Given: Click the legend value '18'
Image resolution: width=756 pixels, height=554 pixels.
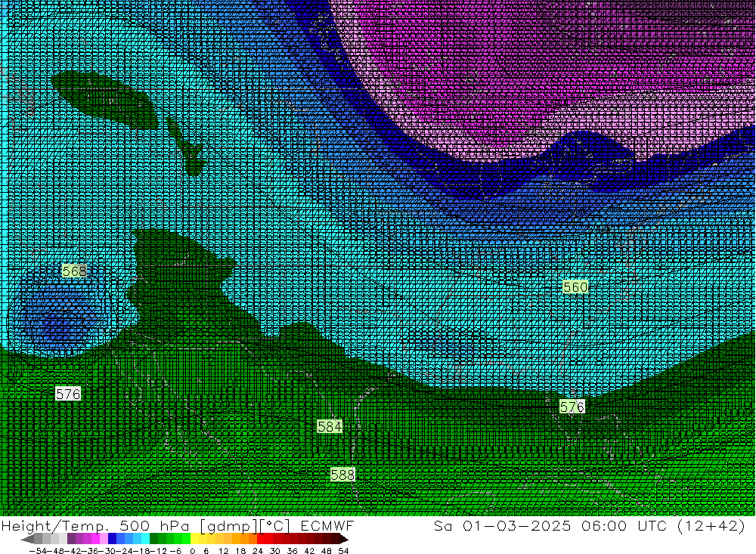Looking at the screenshot, I should [240, 551].
